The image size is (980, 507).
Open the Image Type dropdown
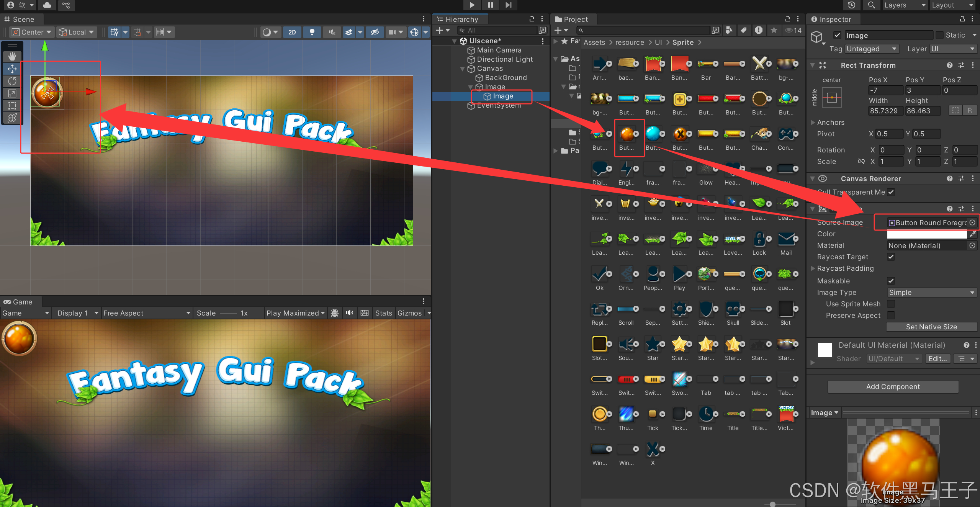[x=931, y=293]
